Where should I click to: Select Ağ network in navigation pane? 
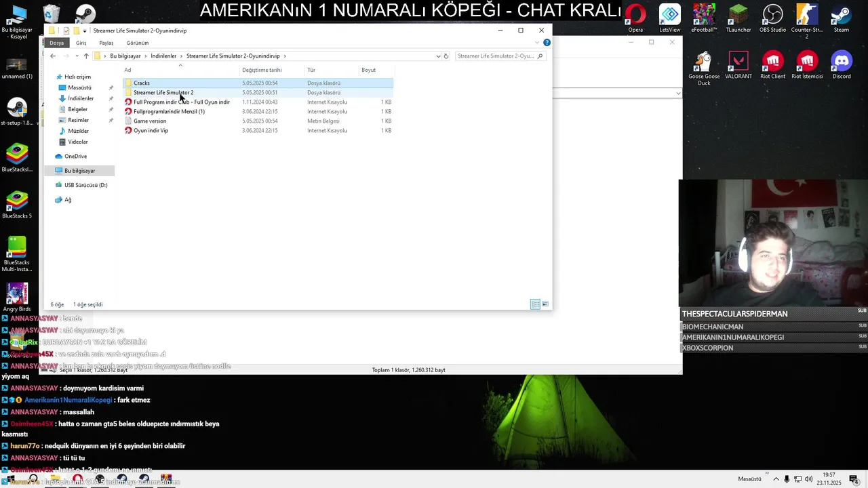(67, 200)
